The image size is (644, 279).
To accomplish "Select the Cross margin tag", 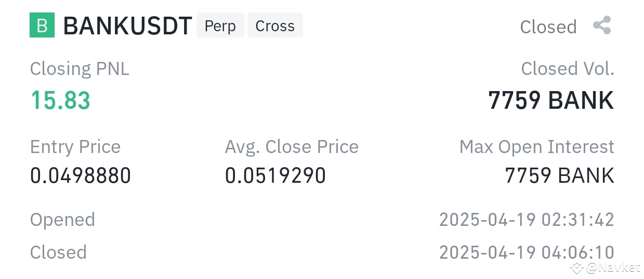I will 275,26.
